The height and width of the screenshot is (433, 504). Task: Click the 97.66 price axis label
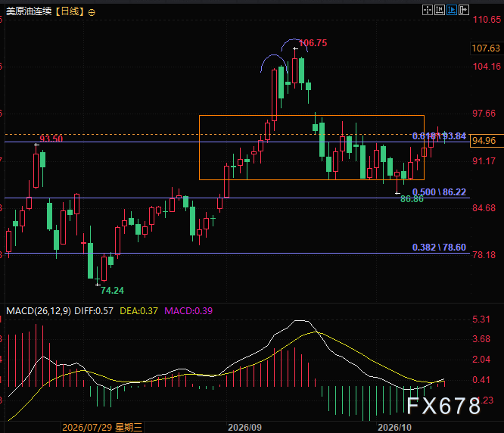coord(484,114)
